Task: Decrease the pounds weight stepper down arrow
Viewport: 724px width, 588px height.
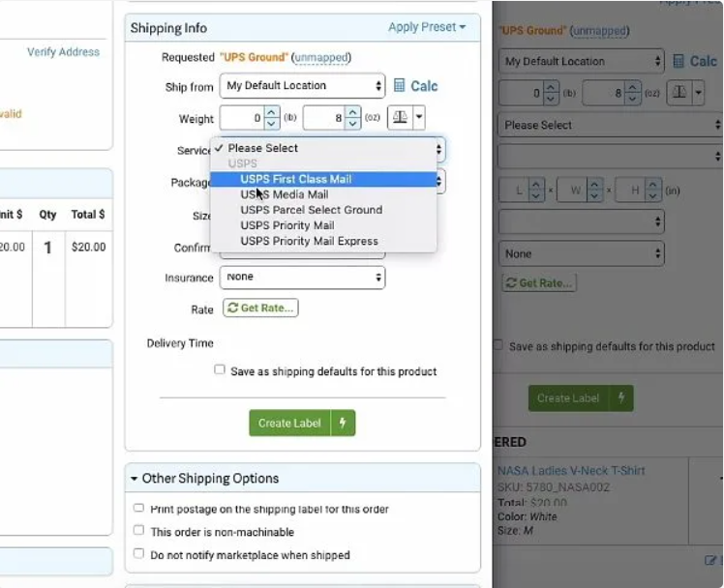Action: (271, 124)
